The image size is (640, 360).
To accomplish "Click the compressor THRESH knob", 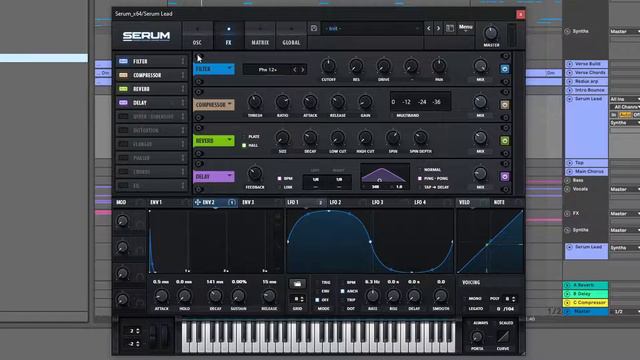I will pos(255,102).
